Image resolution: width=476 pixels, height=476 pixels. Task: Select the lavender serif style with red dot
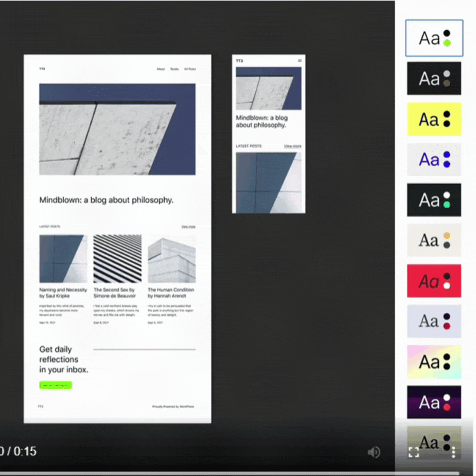tap(434, 321)
